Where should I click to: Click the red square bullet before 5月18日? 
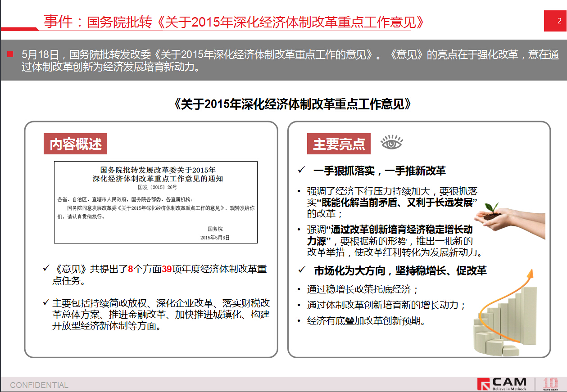coord(10,54)
